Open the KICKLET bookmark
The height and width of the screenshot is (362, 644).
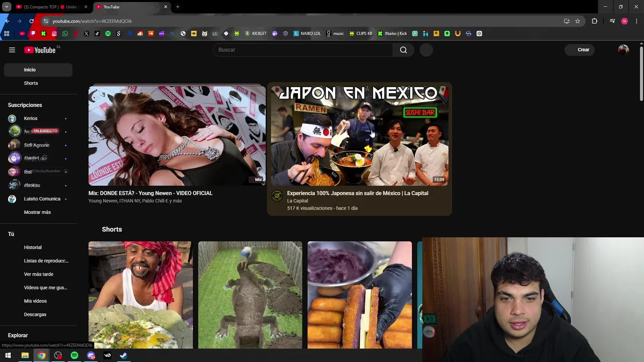click(x=256, y=34)
